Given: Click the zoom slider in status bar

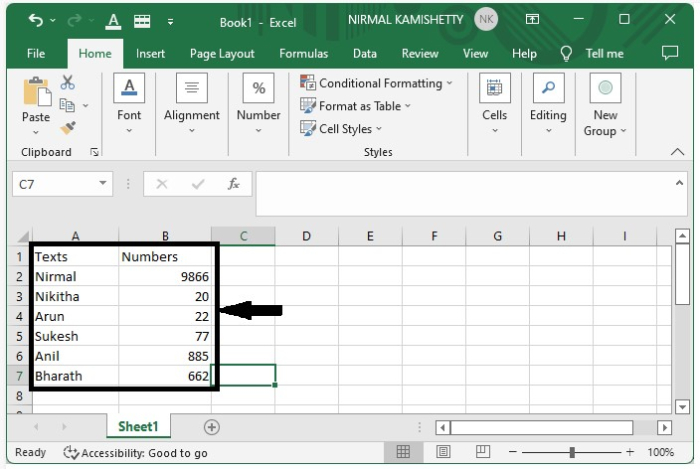Looking at the screenshot, I should point(573,453).
